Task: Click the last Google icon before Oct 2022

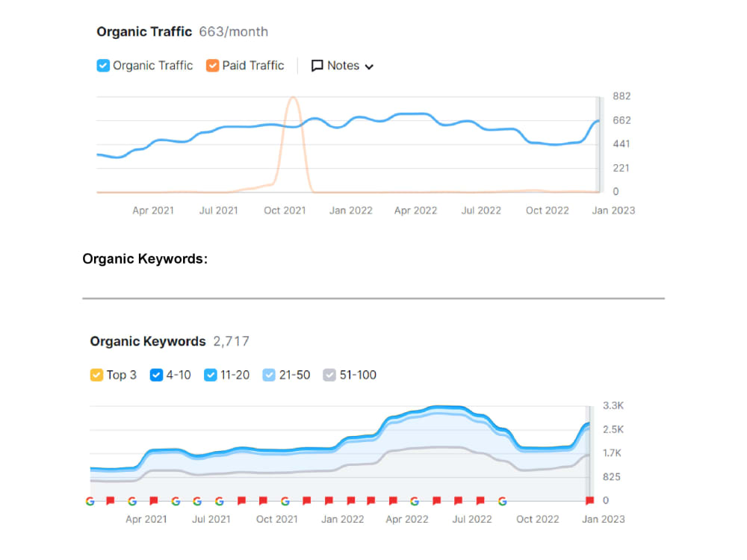Action: (x=502, y=501)
